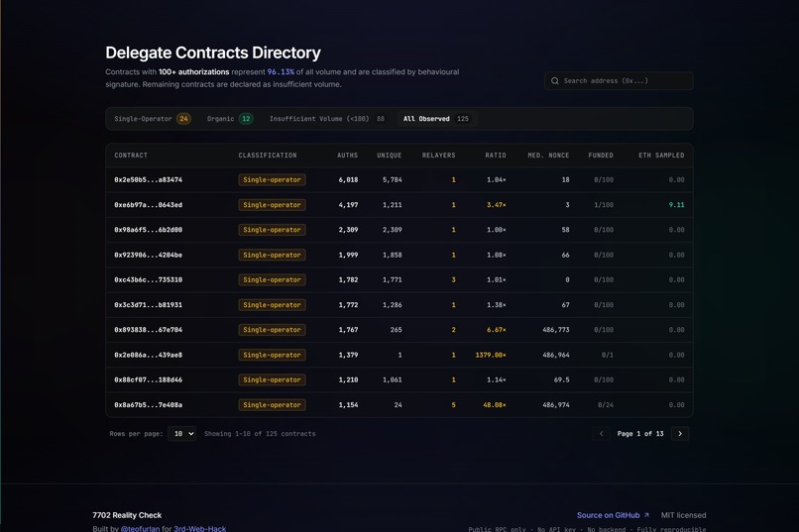The image size is (799, 532).
Task: Click contract address 0xe6b97a...0643ed
Action: [x=149, y=205]
